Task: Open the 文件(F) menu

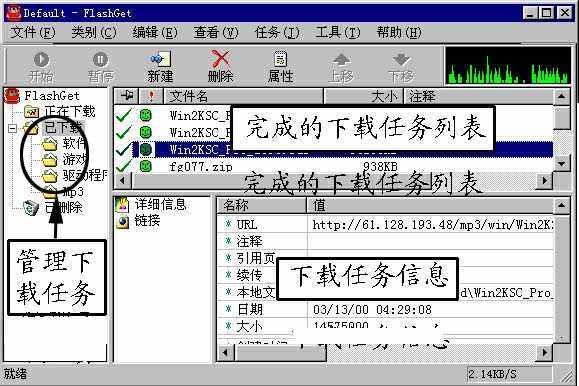Action: 32,33
